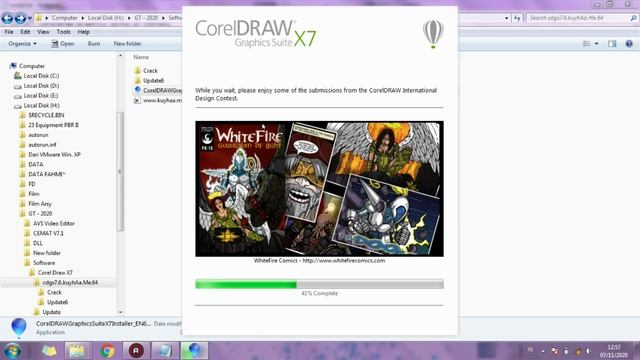
Task: Click the volume icon in system tray
Action: point(588,351)
